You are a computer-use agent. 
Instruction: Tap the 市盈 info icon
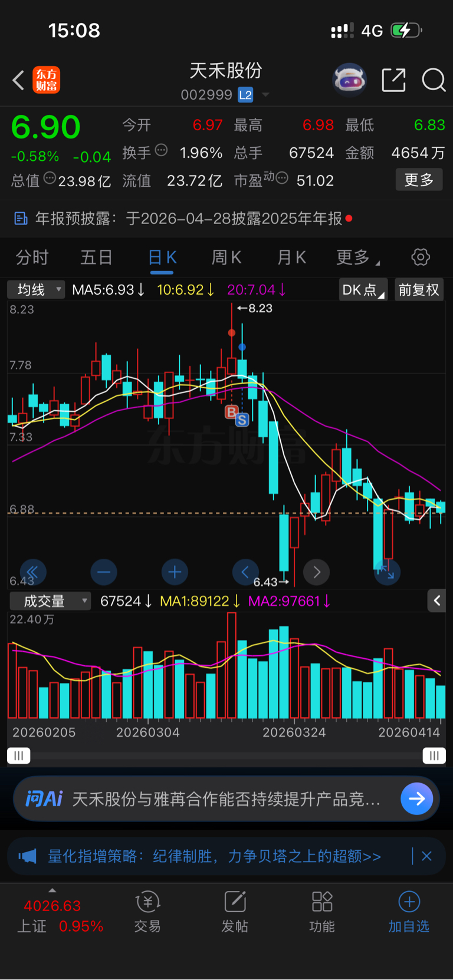[x=282, y=178]
